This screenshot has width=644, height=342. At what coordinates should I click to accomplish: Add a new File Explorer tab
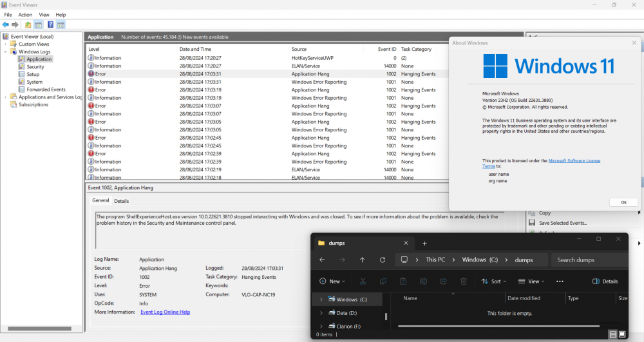(424, 243)
